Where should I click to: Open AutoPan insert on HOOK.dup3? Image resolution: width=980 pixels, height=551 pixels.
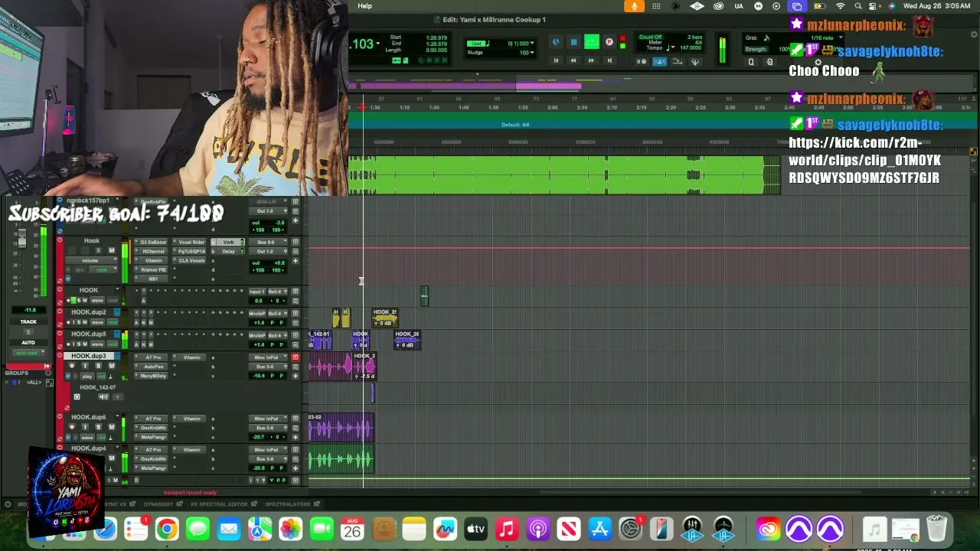point(154,367)
